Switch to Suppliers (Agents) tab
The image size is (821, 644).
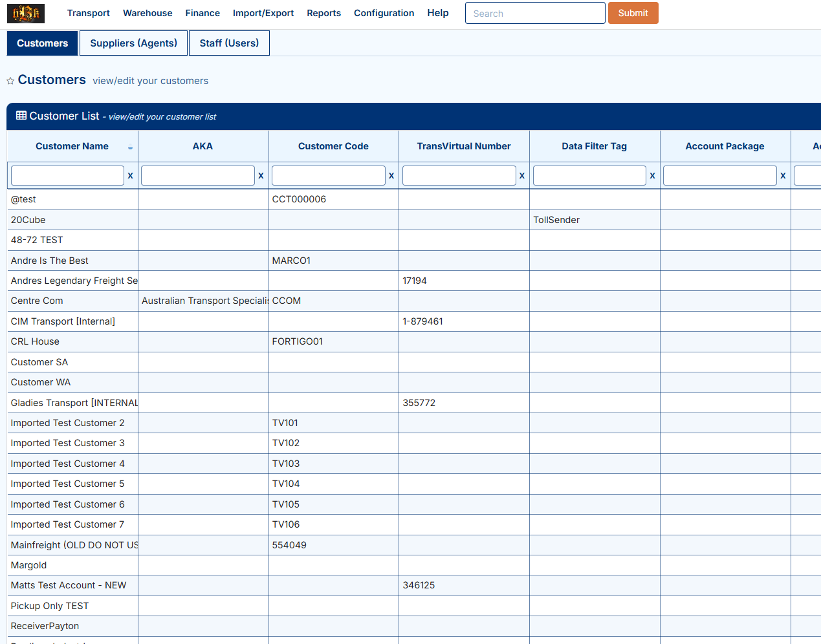(133, 43)
